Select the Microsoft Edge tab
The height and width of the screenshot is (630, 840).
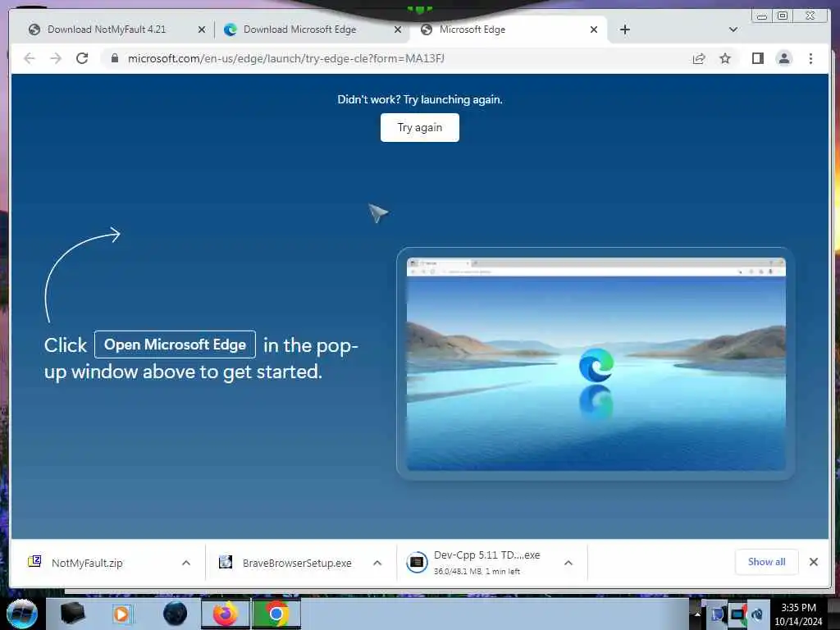coord(472,30)
